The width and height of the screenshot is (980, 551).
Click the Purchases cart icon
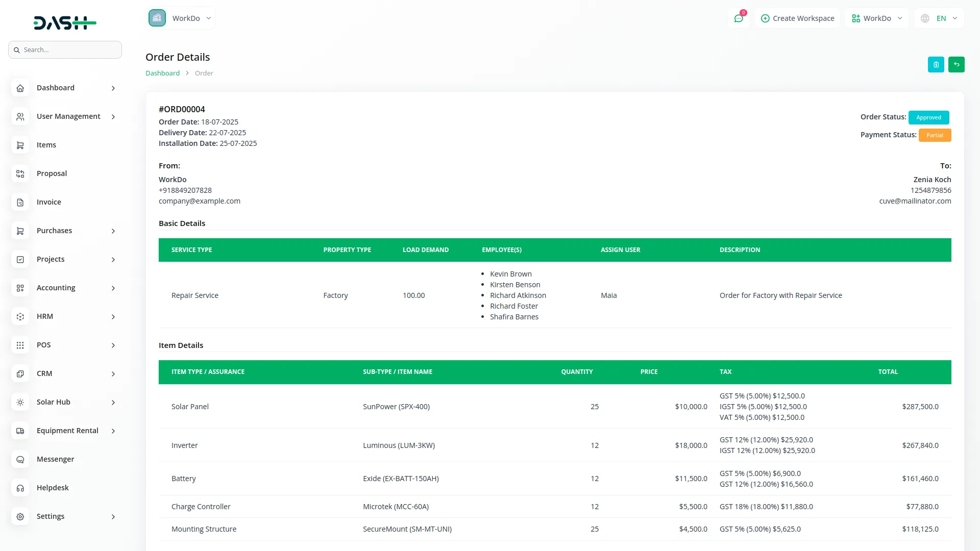coord(20,231)
